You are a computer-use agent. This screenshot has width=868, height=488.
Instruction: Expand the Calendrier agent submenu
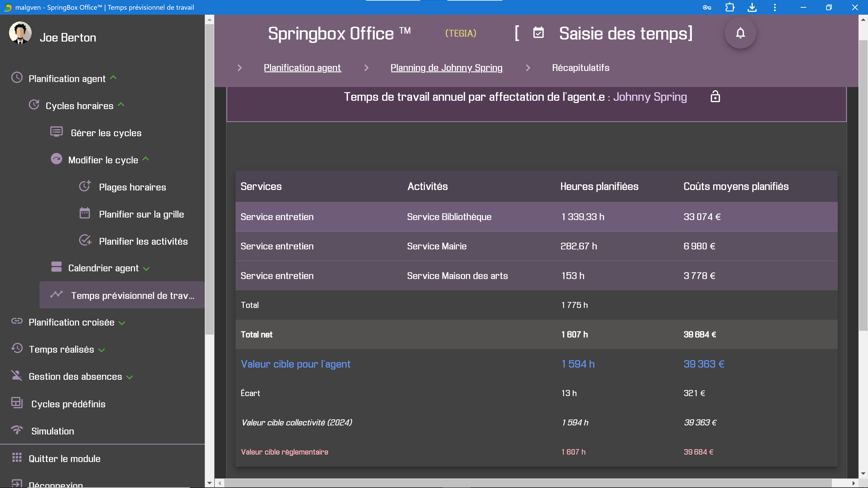[x=146, y=269]
